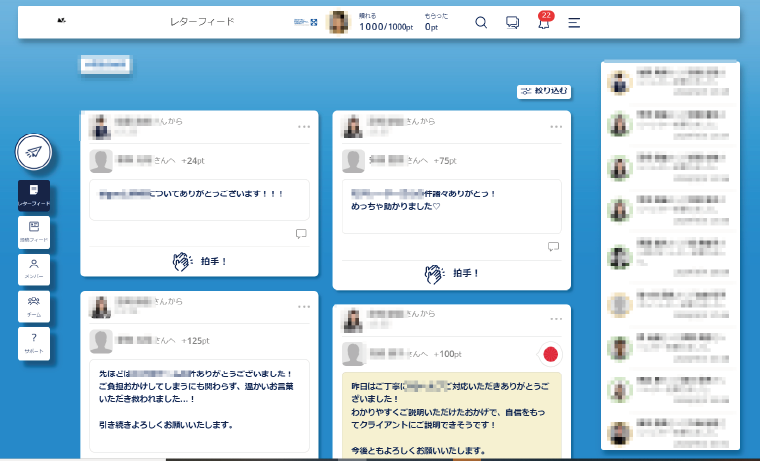Click the sender avatar on the +100pt card
The width and height of the screenshot is (760, 462).
click(x=353, y=320)
